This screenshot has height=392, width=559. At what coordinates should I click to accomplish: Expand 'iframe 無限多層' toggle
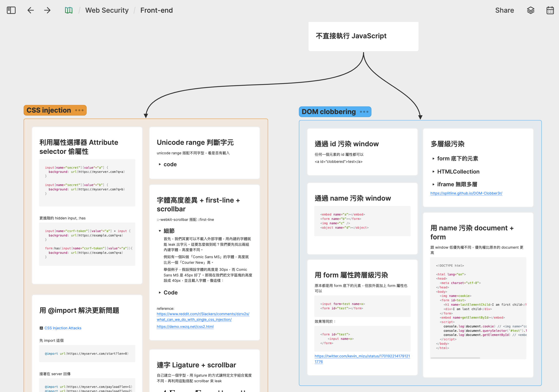click(434, 185)
